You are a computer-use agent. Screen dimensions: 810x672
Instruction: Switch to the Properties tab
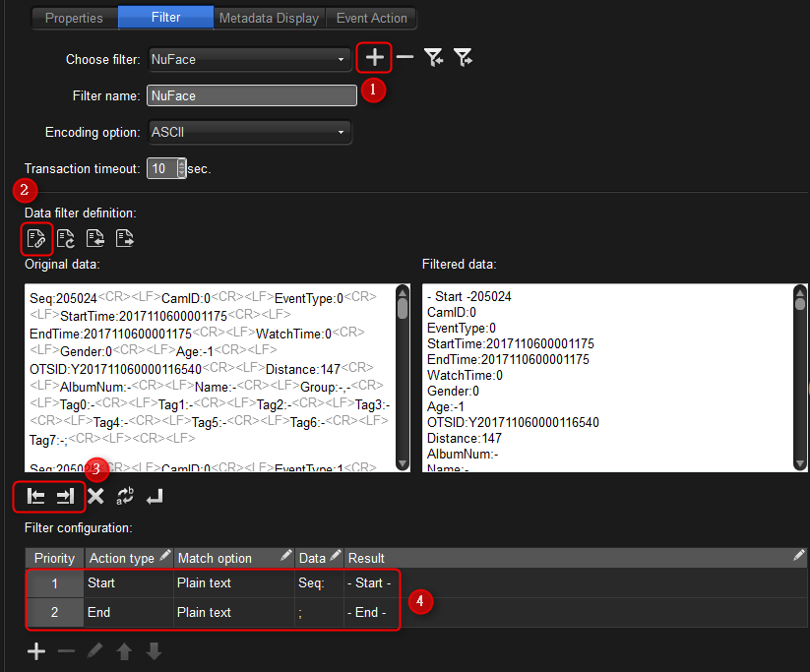[74, 18]
